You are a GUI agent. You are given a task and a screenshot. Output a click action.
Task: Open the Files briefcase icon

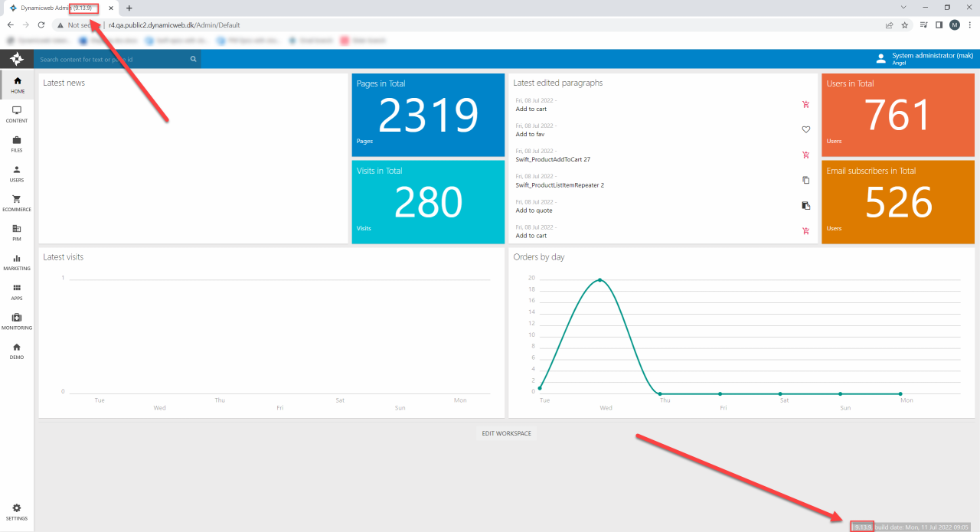click(x=17, y=144)
